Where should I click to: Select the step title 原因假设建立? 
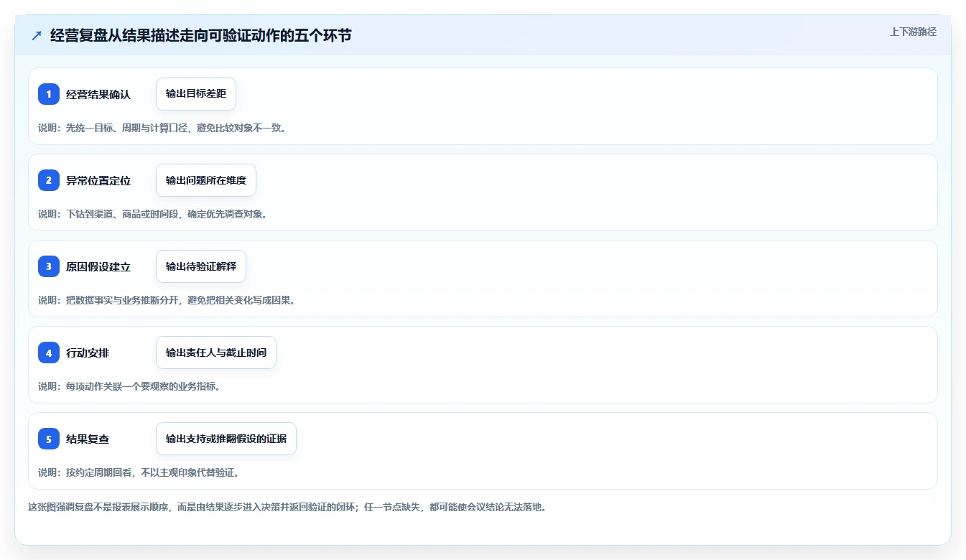(x=98, y=266)
